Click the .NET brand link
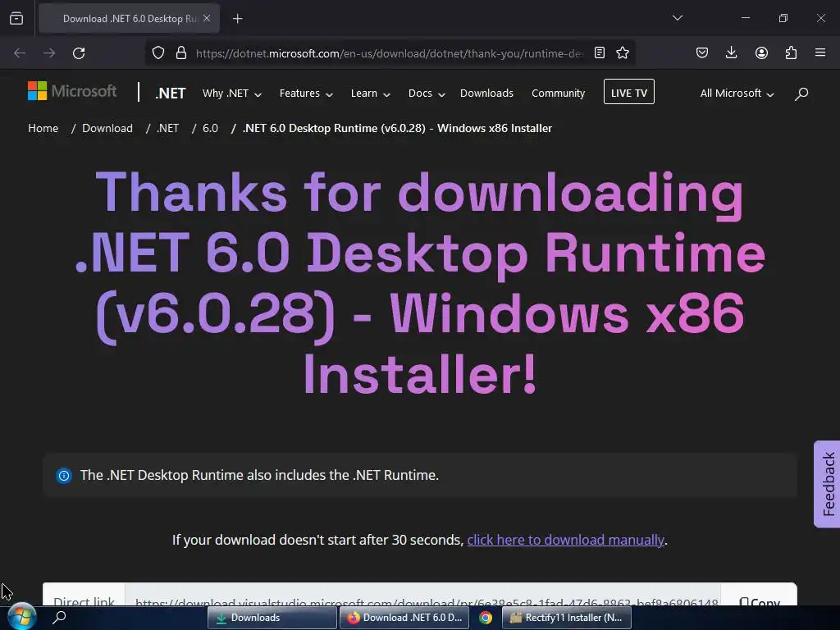The height and width of the screenshot is (630, 840). click(171, 94)
